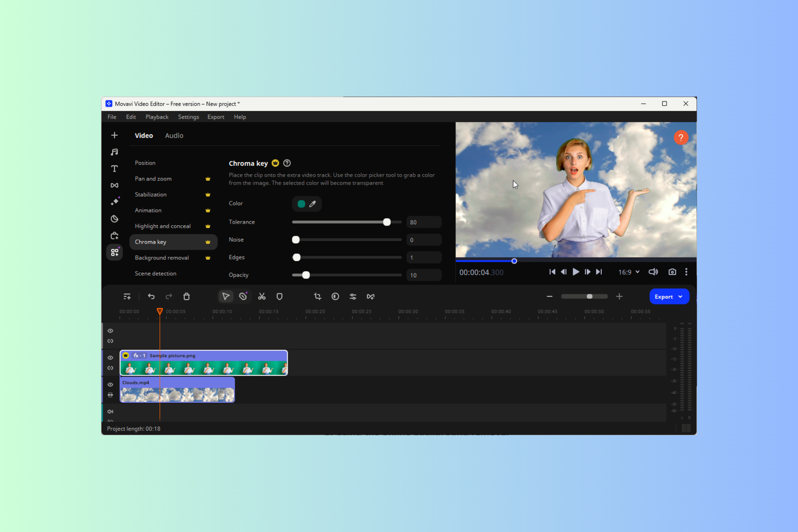Open the File menu
Image resolution: width=798 pixels, height=532 pixels.
pos(112,117)
